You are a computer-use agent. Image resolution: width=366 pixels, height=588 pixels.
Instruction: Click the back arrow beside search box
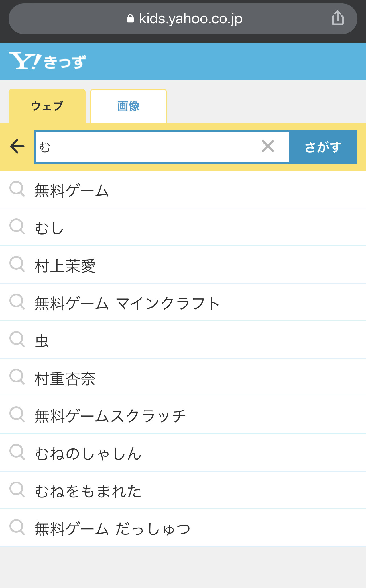[x=17, y=146]
